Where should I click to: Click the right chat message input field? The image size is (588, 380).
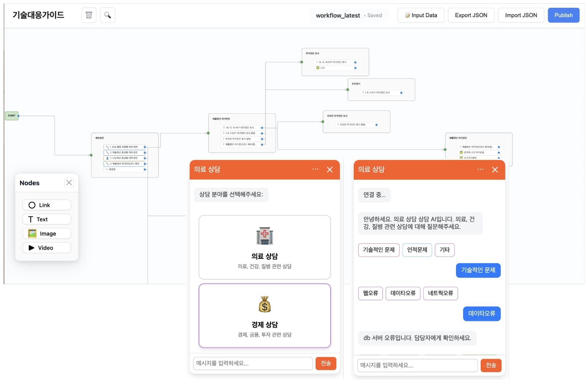417,365
